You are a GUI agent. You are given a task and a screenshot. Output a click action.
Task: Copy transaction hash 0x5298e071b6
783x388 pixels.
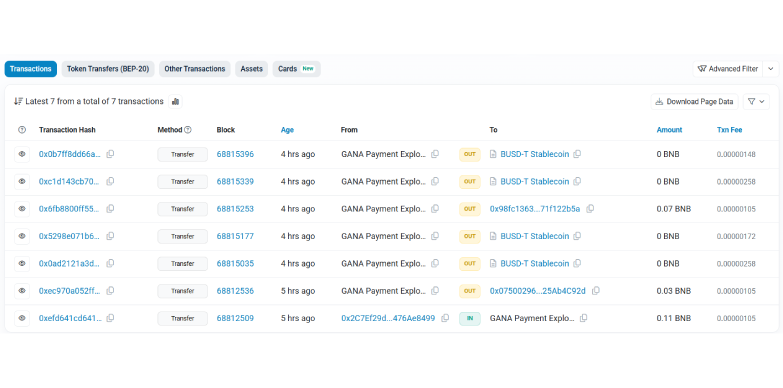tap(110, 236)
